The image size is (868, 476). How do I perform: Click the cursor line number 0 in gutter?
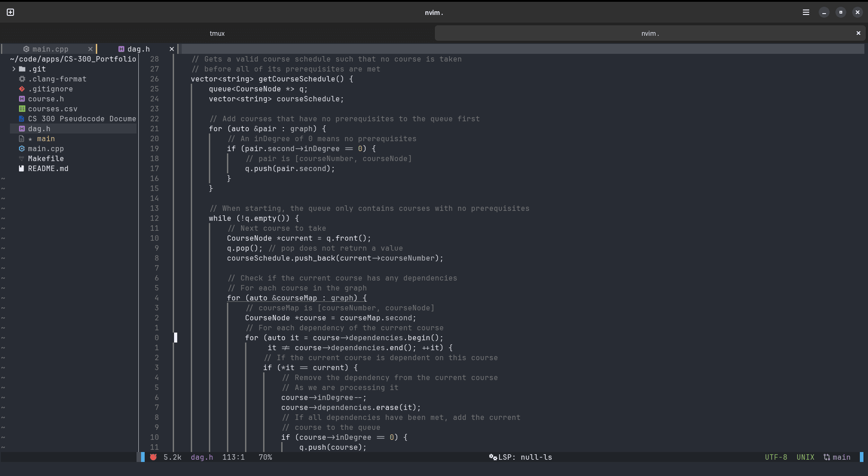click(156, 338)
